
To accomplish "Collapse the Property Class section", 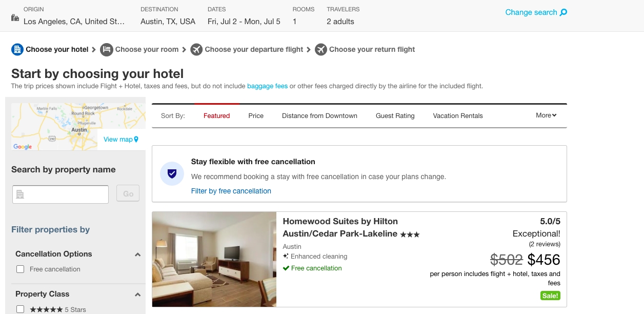I will pos(137,295).
